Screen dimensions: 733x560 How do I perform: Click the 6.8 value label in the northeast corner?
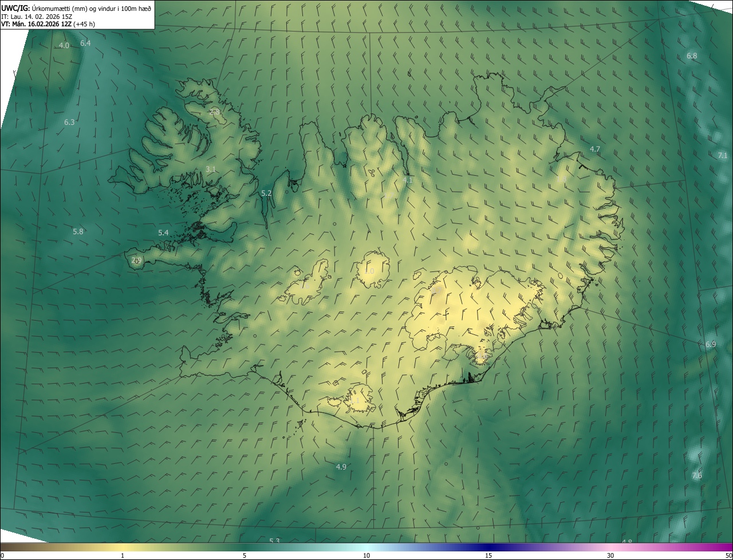tap(692, 56)
